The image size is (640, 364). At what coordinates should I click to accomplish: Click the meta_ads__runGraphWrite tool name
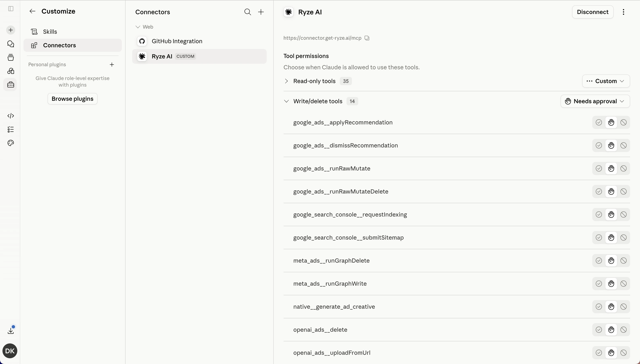pyautogui.click(x=330, y=284)
